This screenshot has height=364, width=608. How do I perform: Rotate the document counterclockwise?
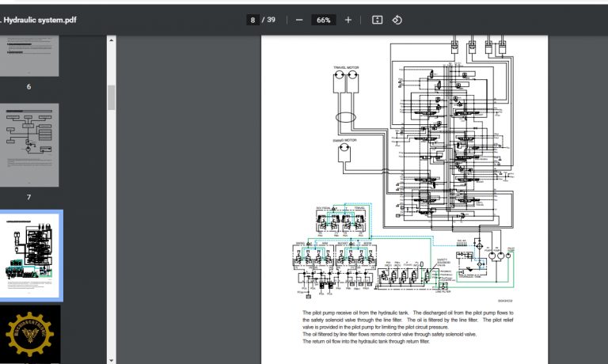(397, 20)
